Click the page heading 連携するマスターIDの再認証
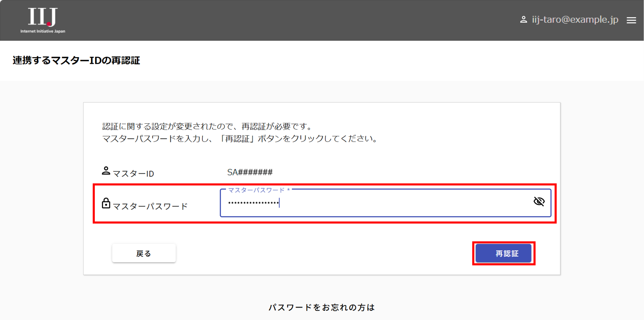 coord(76,61)
